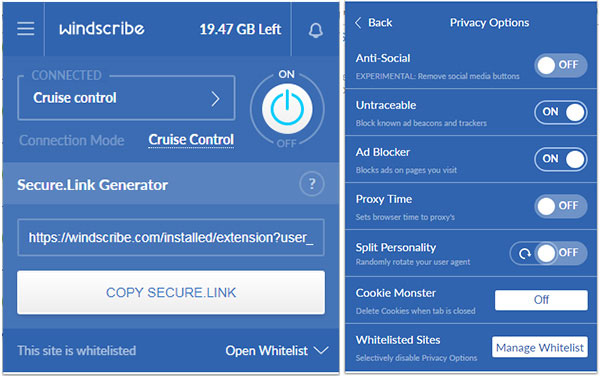Disable the Ad Blocker switch
Image resolution: width=600 pixels, height=377 pixels.
coord(561,159)
